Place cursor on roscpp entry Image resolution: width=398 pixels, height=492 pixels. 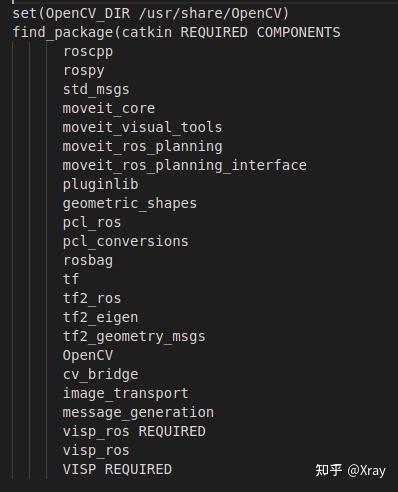[x=88, y=52]
